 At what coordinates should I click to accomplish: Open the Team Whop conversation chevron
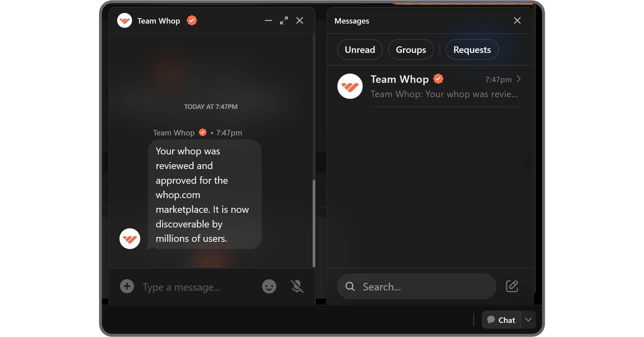(x=518, y=79)
